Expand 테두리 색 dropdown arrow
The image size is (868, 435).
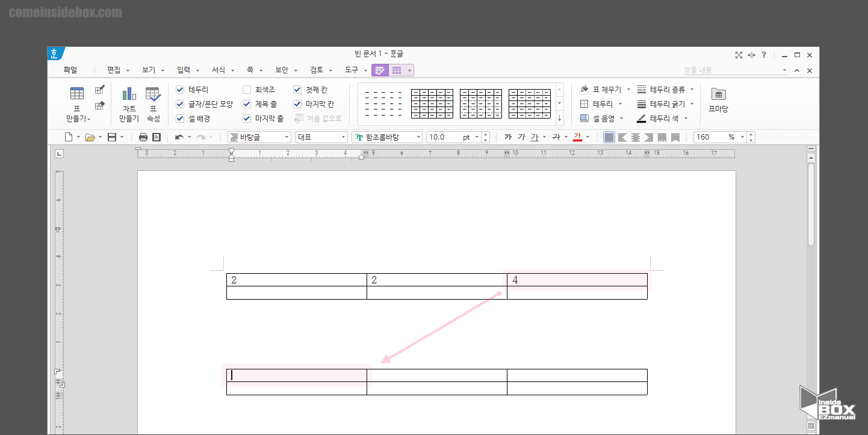pos(686,119)
